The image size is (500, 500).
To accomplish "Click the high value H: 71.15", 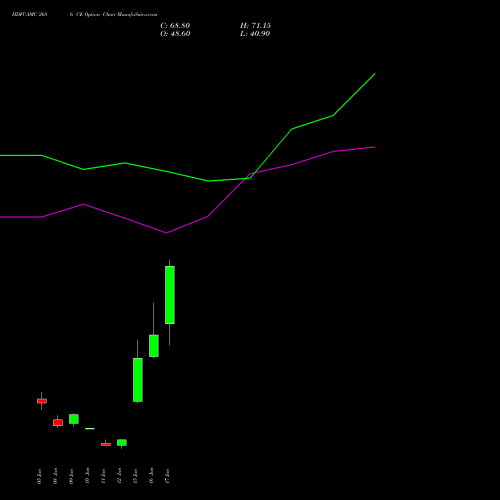I will pyautogui.click(x=255, y=26).
